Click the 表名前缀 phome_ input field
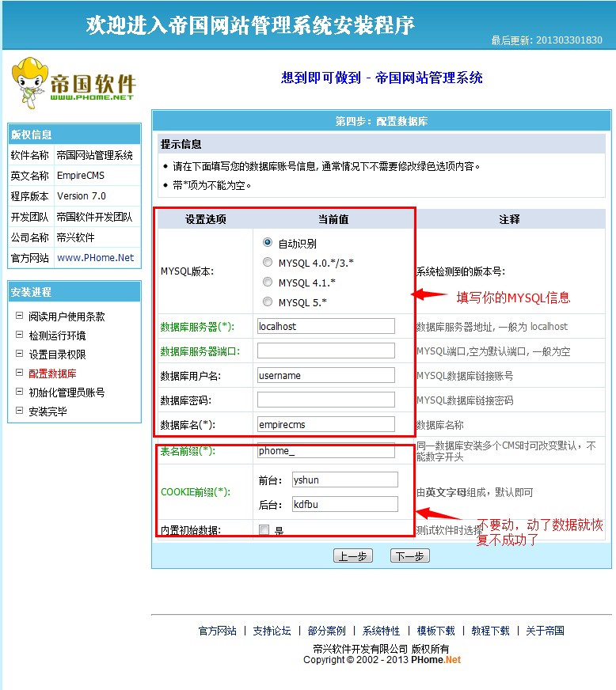This screenshot has height=690, width=616. pos(325,451)
